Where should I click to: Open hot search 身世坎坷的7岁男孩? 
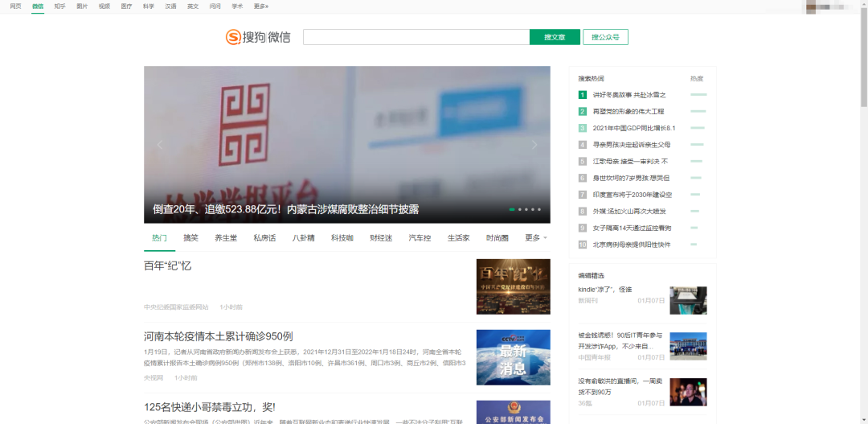[631, 178]
